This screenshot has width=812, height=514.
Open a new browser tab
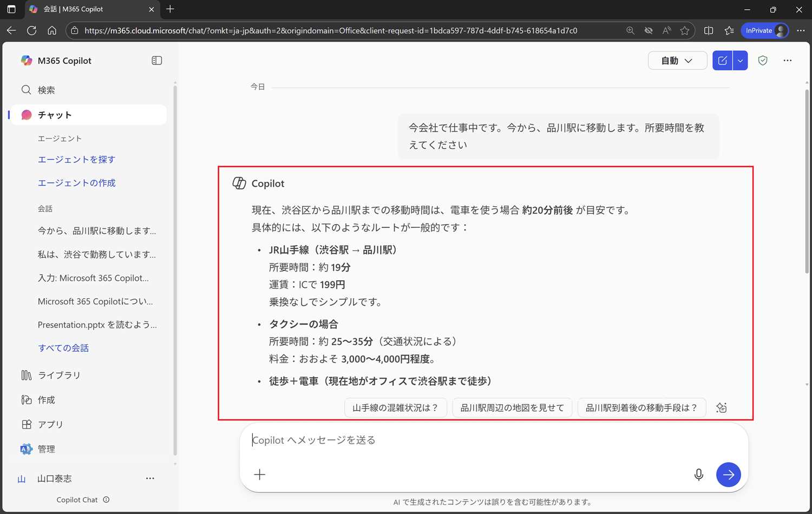click(170, 9)
